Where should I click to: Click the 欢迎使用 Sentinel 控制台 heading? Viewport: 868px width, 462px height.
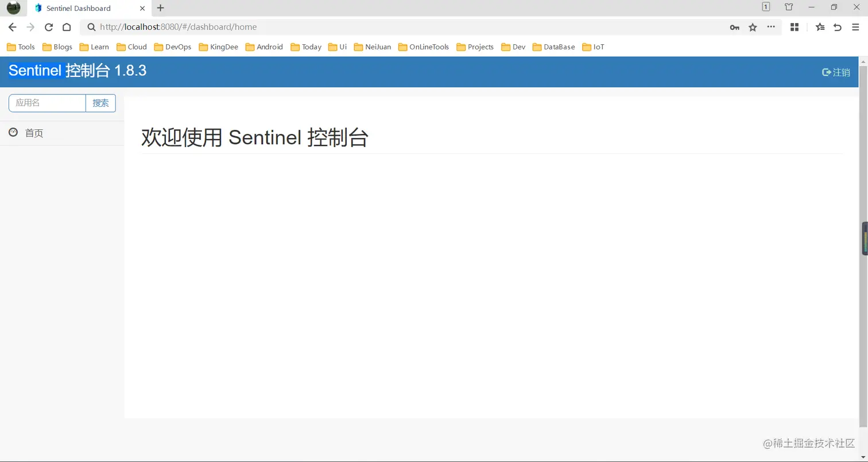click(254, 138)
